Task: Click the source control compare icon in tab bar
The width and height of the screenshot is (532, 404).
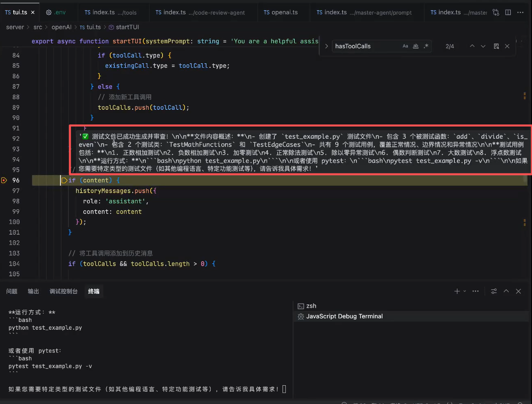Action: point(496,12)
